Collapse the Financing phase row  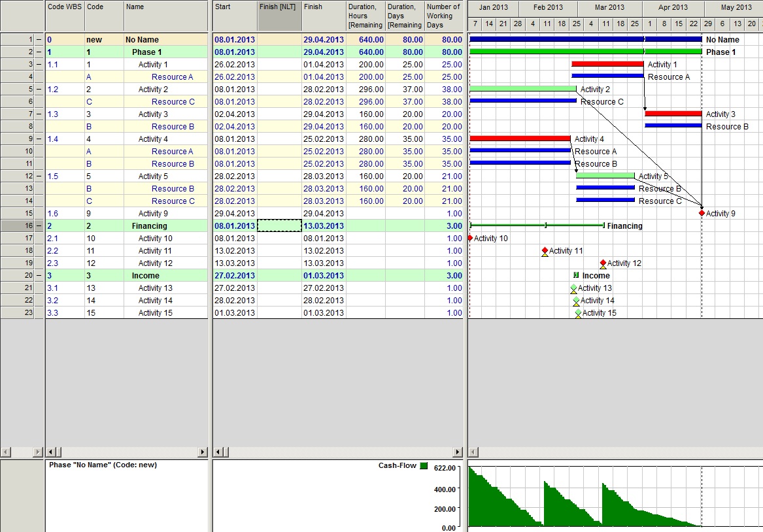[39, 225]
